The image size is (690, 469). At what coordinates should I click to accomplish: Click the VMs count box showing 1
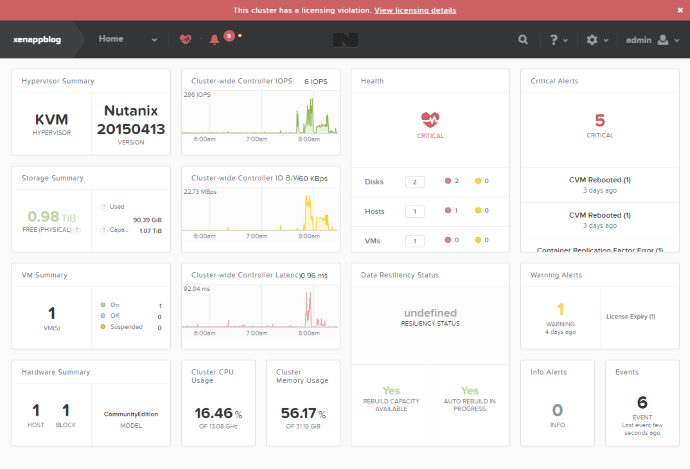[x=415, y=241]
